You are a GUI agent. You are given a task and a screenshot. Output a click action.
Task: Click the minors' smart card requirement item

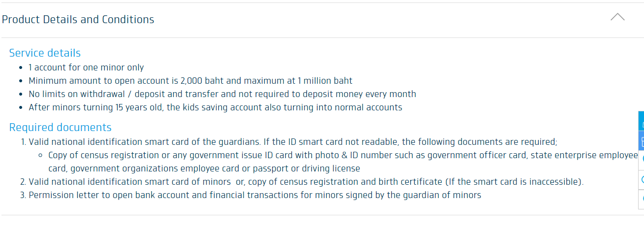[x=306, y=182]
